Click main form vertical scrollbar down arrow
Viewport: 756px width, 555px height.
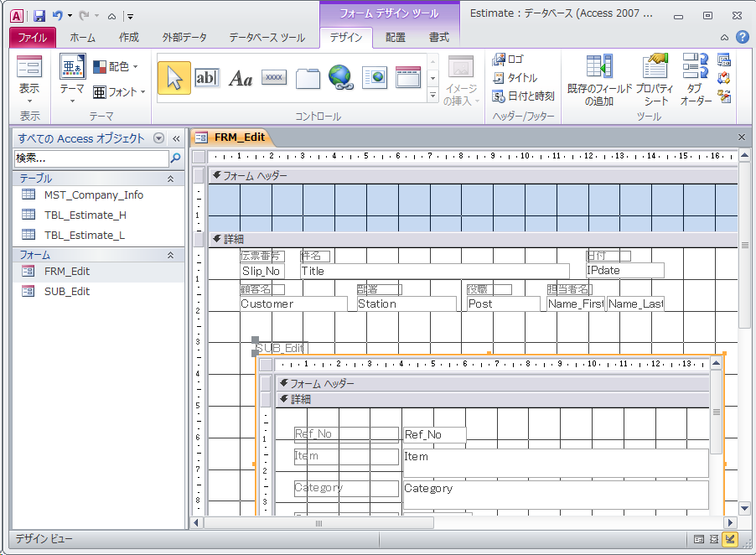[x=744, y=508]
